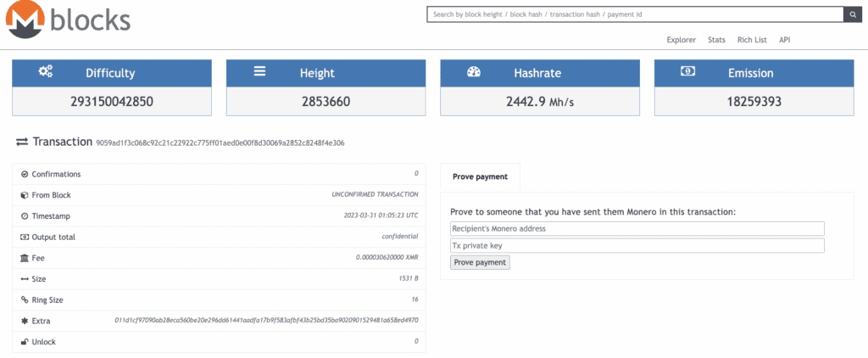Select the Prove payment tab
The width and height of the screenshot is (868, 358).
480,176
